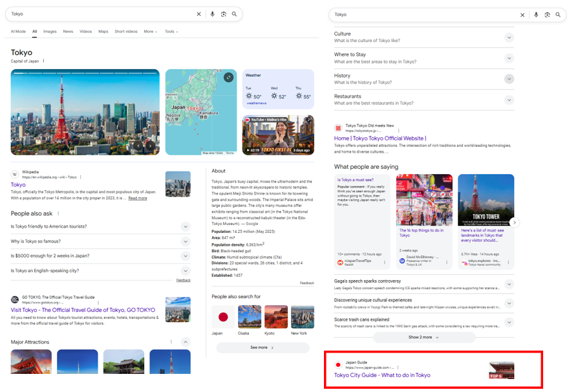Click the previous arrow on the Tokyo photo carousel
Viewport: 569px width, 392px height.
pyautogui.click(x=138, y=146)
